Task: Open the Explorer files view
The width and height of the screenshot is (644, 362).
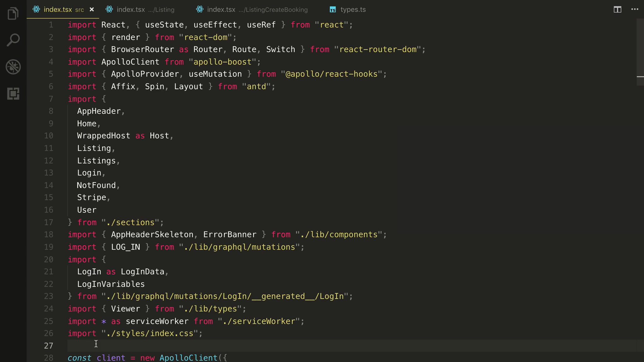Action: pyautogui.click(x=13, y=14)
